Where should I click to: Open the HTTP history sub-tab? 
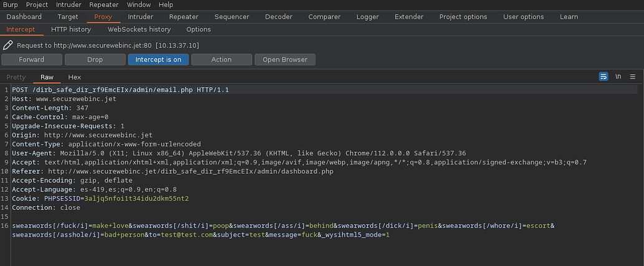coord(71,29)
